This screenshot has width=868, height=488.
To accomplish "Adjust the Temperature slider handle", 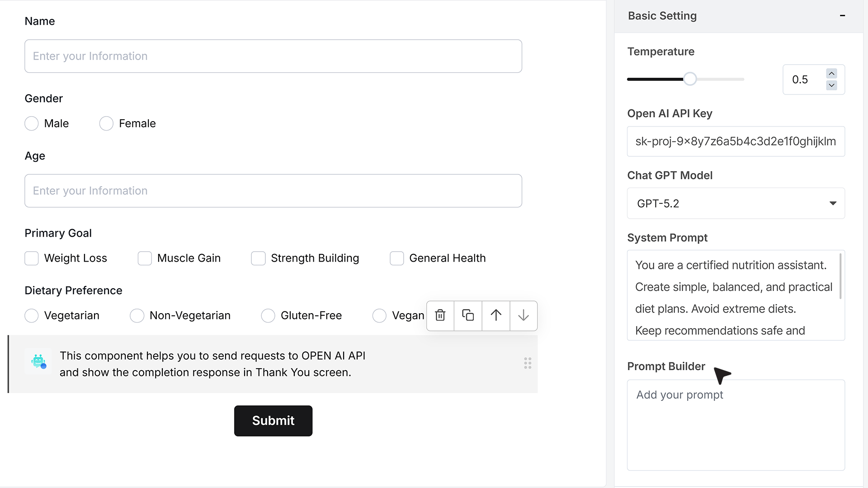I will tap(690, 79).
